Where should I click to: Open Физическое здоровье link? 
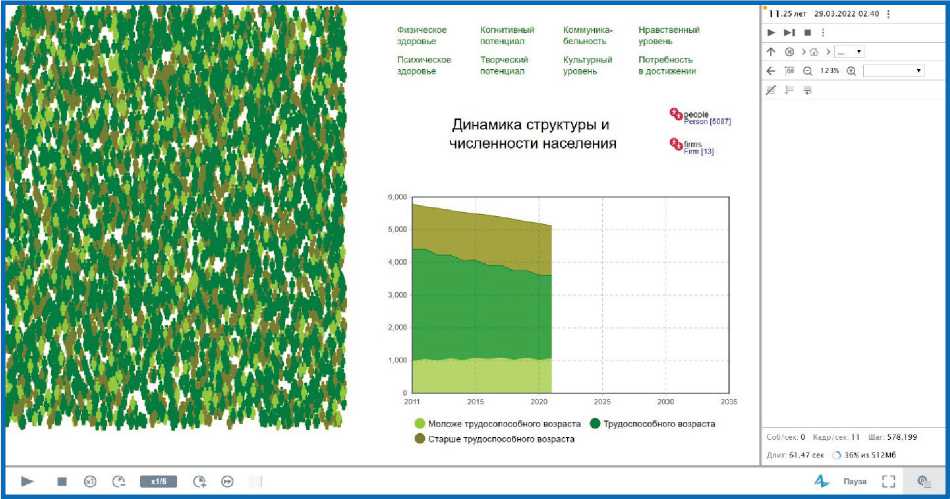pos(422,35)
